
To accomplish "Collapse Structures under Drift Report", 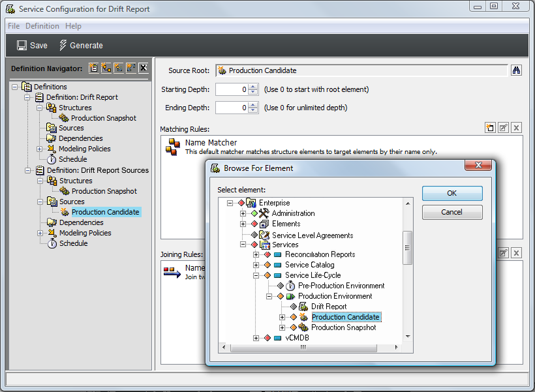I will click(x=40, y=108).
